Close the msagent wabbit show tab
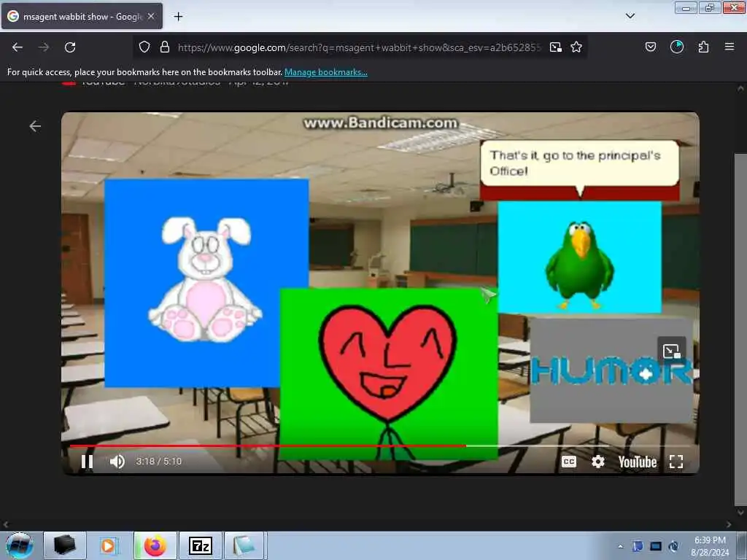Image resolution: width=747 pixels, height=560 pixels. pos(151,16)
